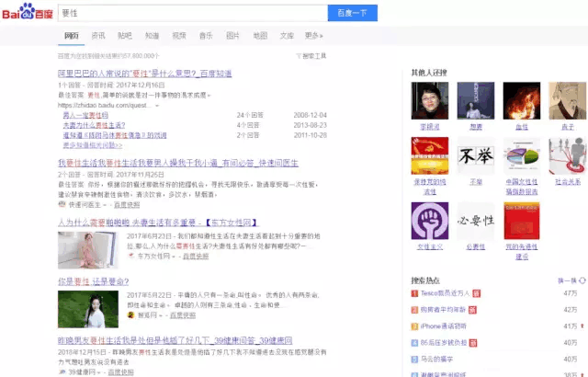Expand the arrow next to zhidao.baidu.com URL
The height and width of the screenshot is (377, 588).
click(x=157, y=106)
